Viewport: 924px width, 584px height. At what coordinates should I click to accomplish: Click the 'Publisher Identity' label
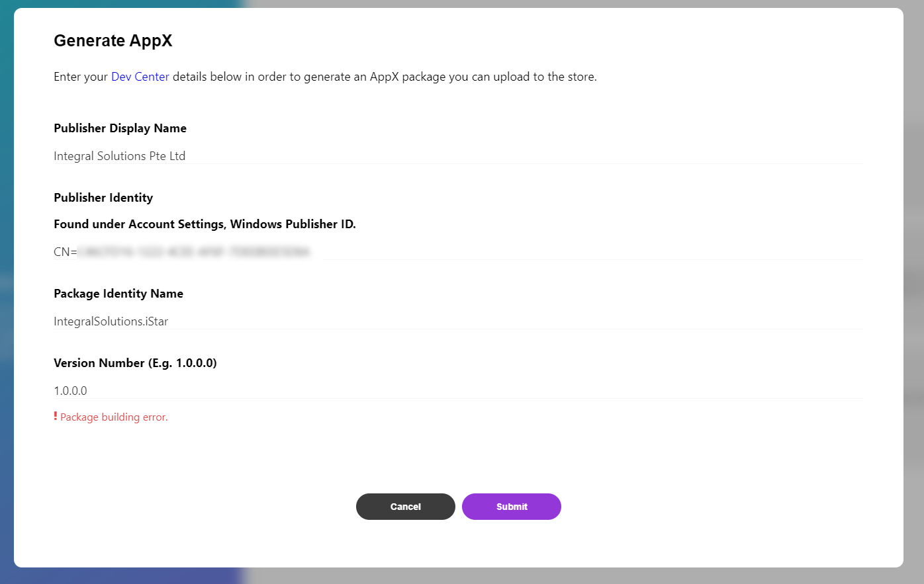[x=103, y=198]
